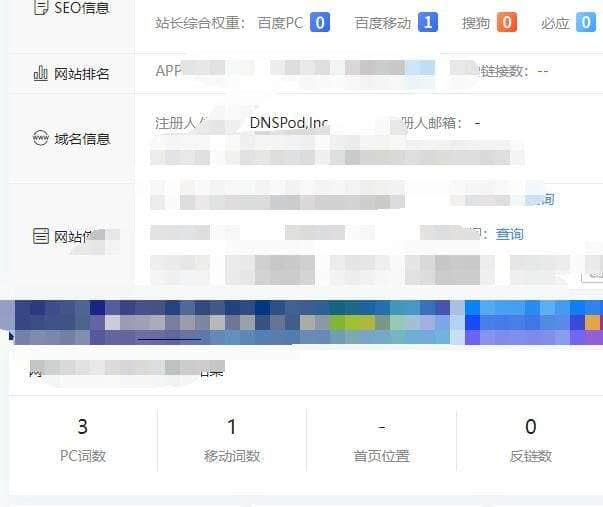The image size is (603, 507).
Task: Click the PC词数 value 3
Action: point(83,427)
